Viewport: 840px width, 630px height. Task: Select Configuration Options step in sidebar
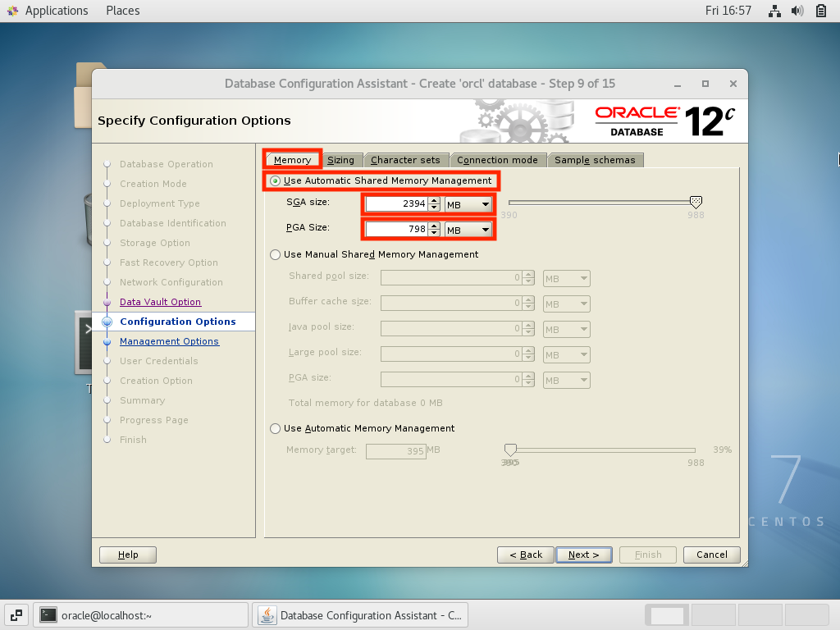tap(178, 322)
